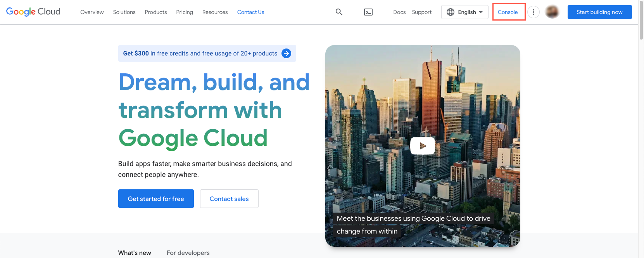Open the user account avatar
The height and width of the screenshot is (258, 644).
[x=552, y=12]
